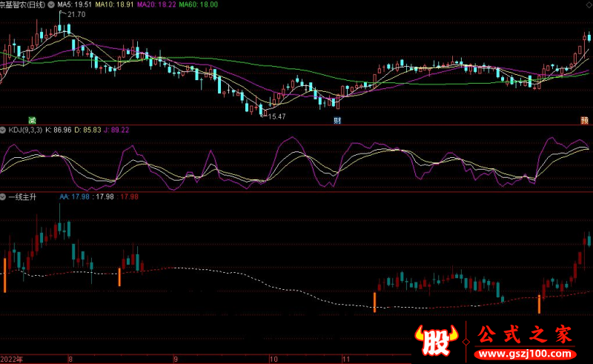Click month 11 on the time axis
The width and height of the screenshot is (593, 364).
(345, 359)
